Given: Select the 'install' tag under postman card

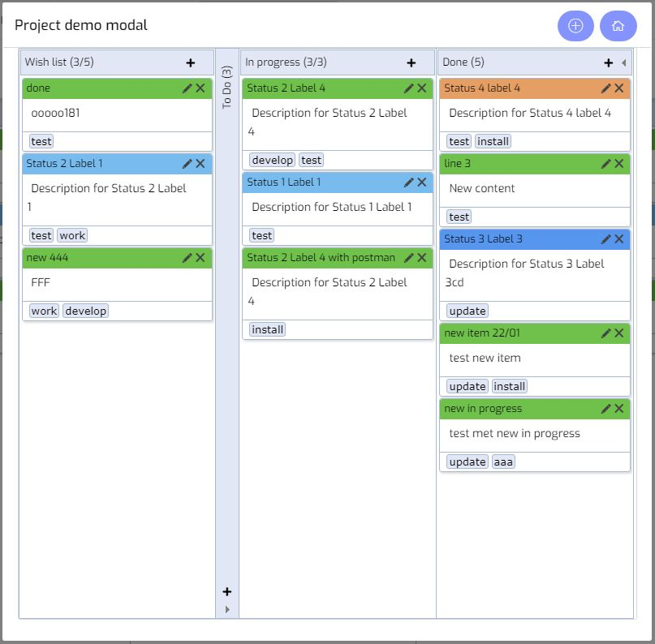Looking at the screenshot, I should coord(267,329).
